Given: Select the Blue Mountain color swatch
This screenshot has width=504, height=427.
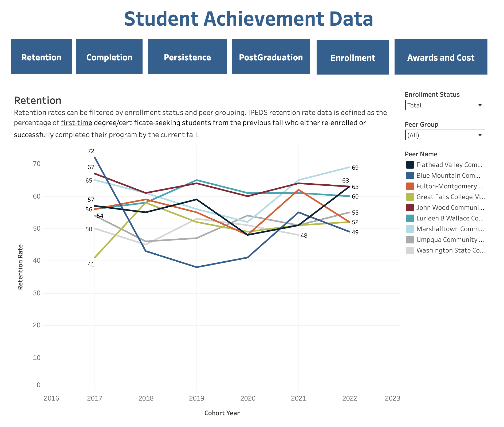Looking at the screenshot, I should 410,175.
